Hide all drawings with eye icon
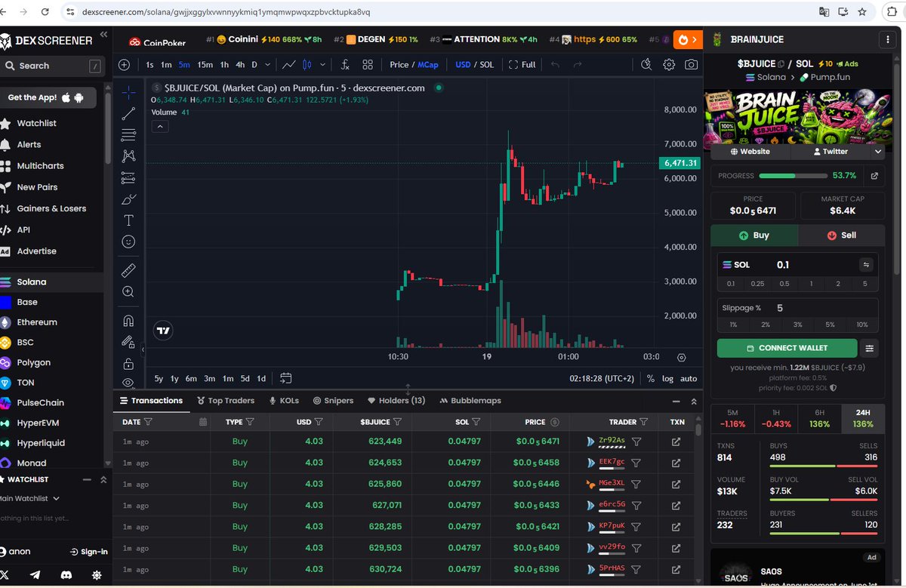 coord(128,383)
